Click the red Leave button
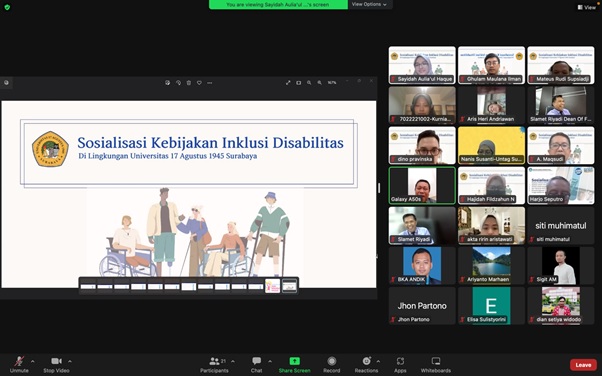Screen dimensions: 602x376 [583, 365]
